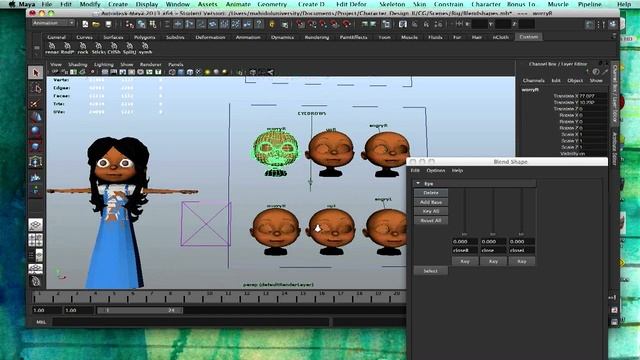Select the Universal Manipulator tool
Screen dimensions: 640x360
coord(36,162)
